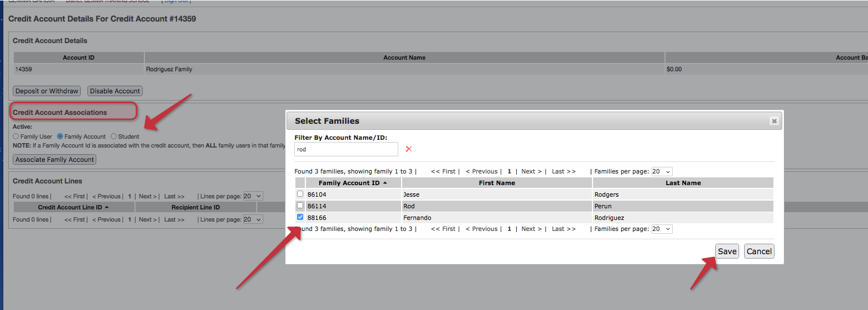868x310 pixels.
Task: Save the selected families
Action: pyautogui.click(x=727, y=251)
